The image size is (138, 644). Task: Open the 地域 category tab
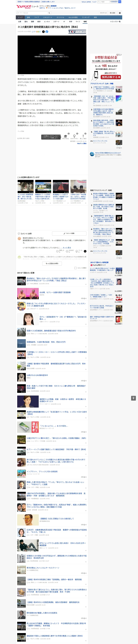point(85,21)
